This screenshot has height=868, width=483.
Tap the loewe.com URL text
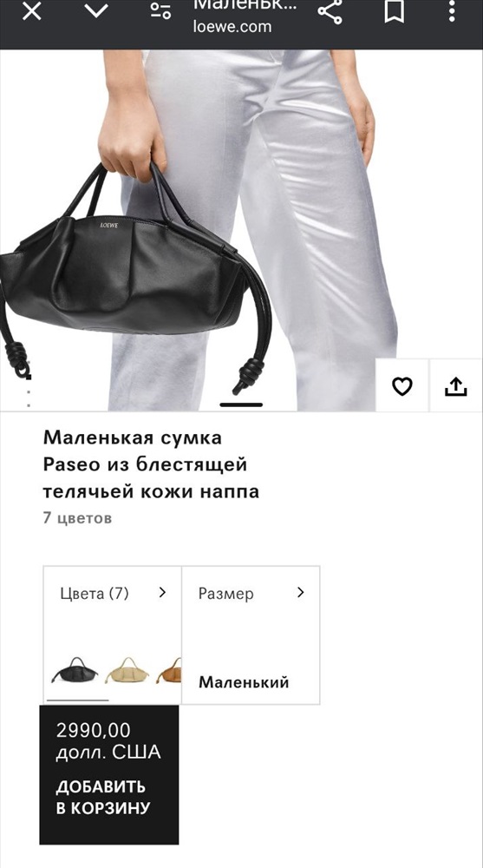pos(232,27)
